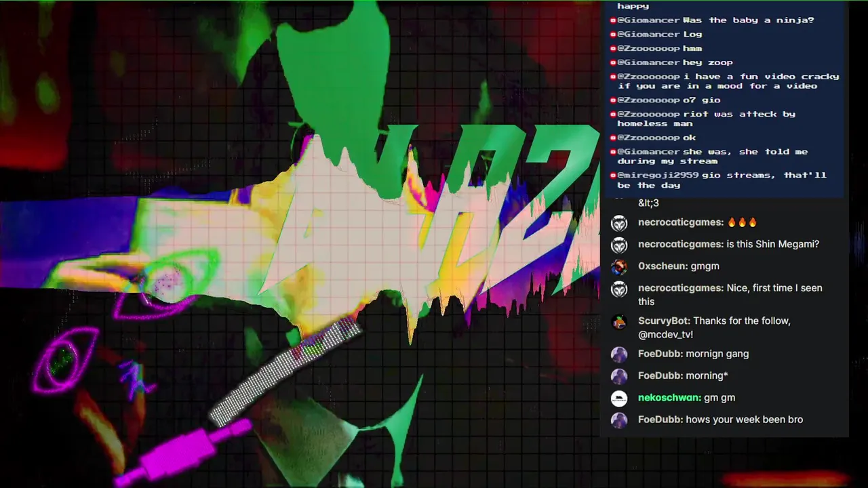The image size is (868, 488).
Task: Click FoeDubb avatar beside 'hows your week'
Action: point(619,420)
